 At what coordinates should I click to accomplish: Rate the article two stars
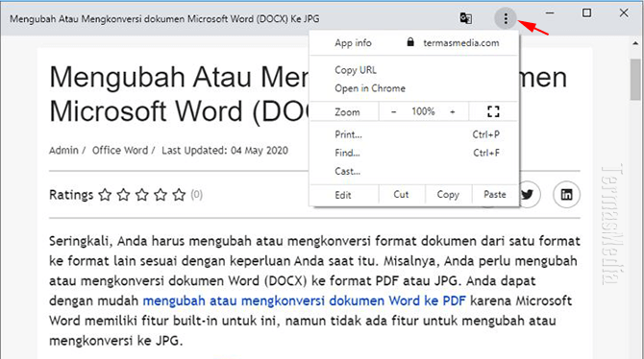[x=124, y=195]
